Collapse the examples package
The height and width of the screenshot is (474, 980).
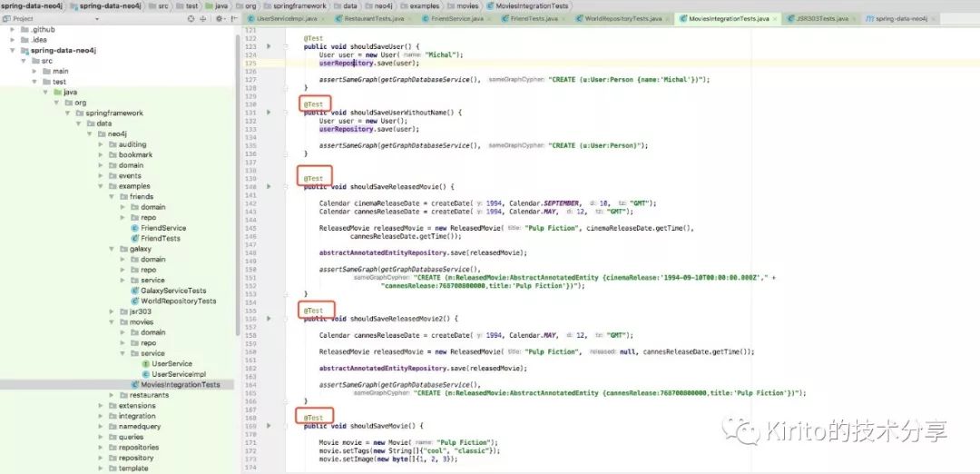pos(101,186)
